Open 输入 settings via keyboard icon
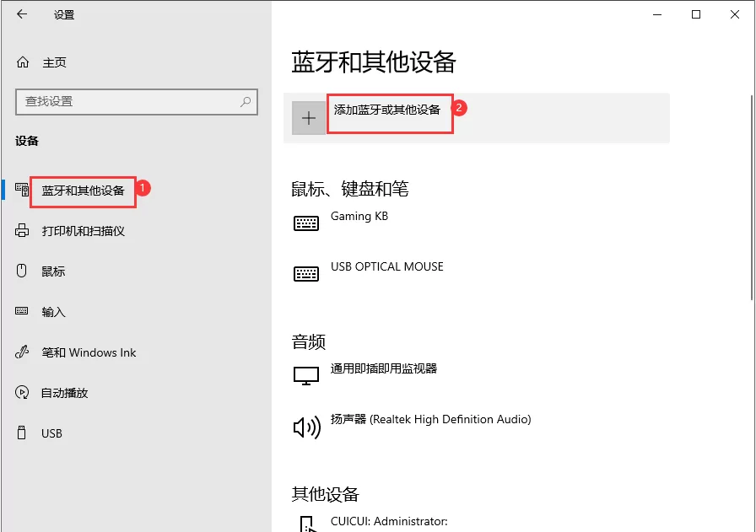Image resolution: width=756 pixels, height=532 pixels. point(21,312)
